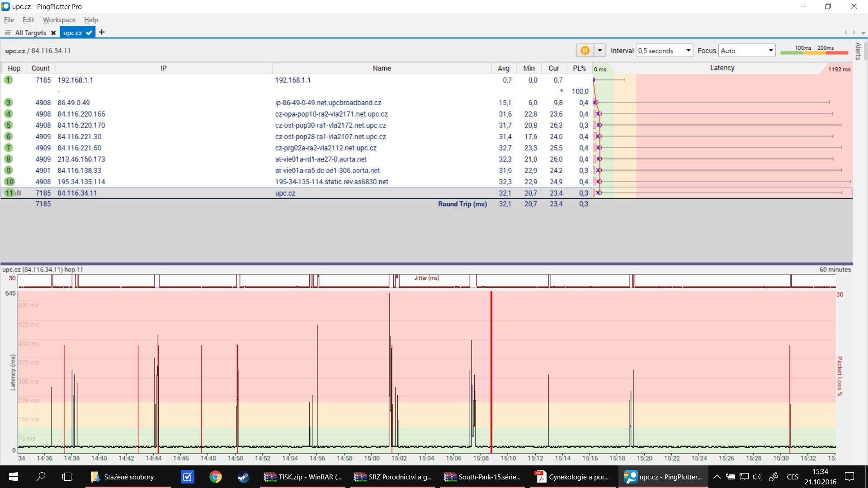
Task: Close the All Targets tab
Action: (x=53, y=33)
